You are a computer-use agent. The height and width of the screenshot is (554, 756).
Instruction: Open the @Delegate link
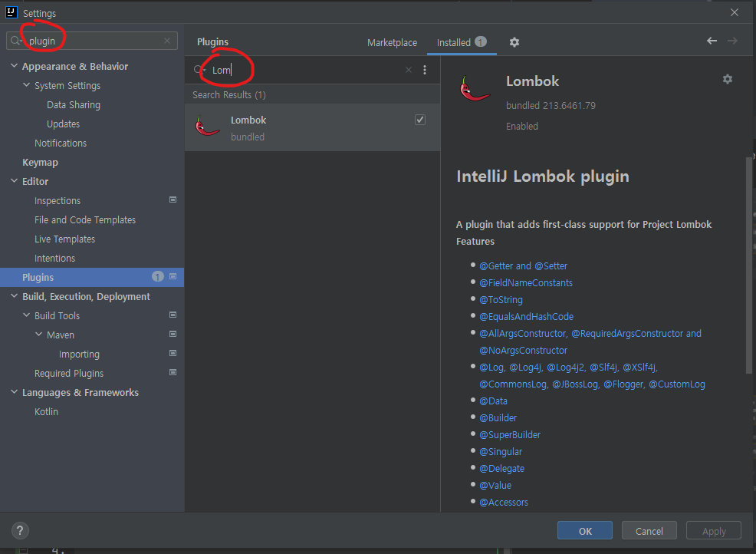pyautogui.click(x=502, y=469)
